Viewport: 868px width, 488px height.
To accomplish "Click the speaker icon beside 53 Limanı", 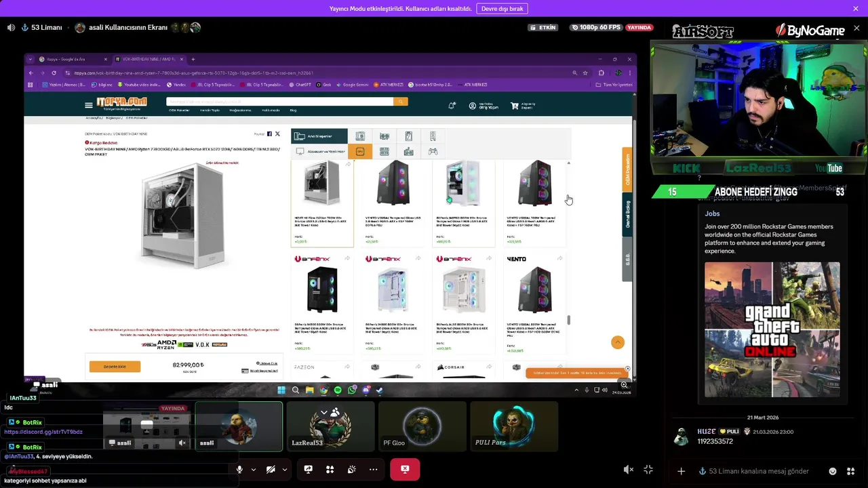I will (11, 28).
